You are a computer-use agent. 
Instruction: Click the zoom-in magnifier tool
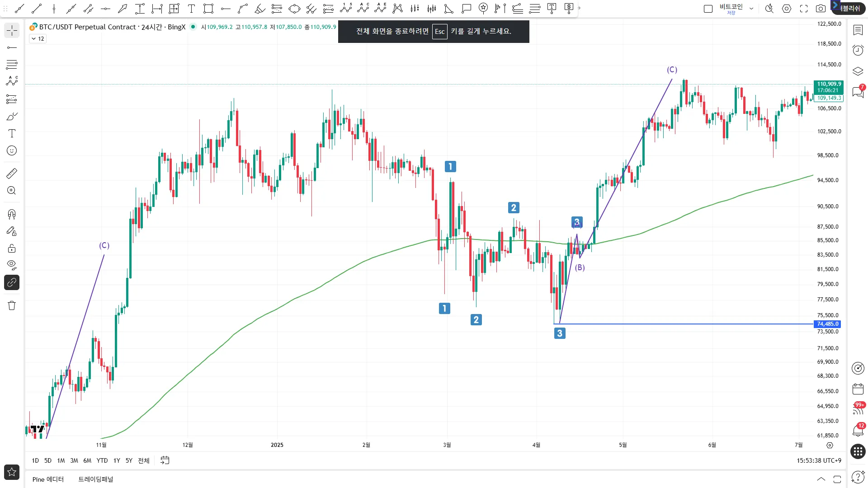click(x=12, y=191)
